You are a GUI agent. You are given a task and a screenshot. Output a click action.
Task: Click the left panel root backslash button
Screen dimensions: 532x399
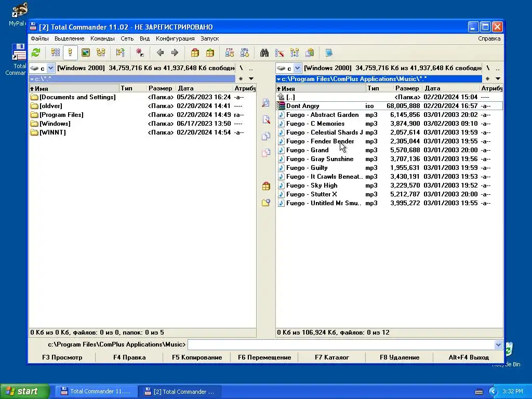[x=241, y=68]
